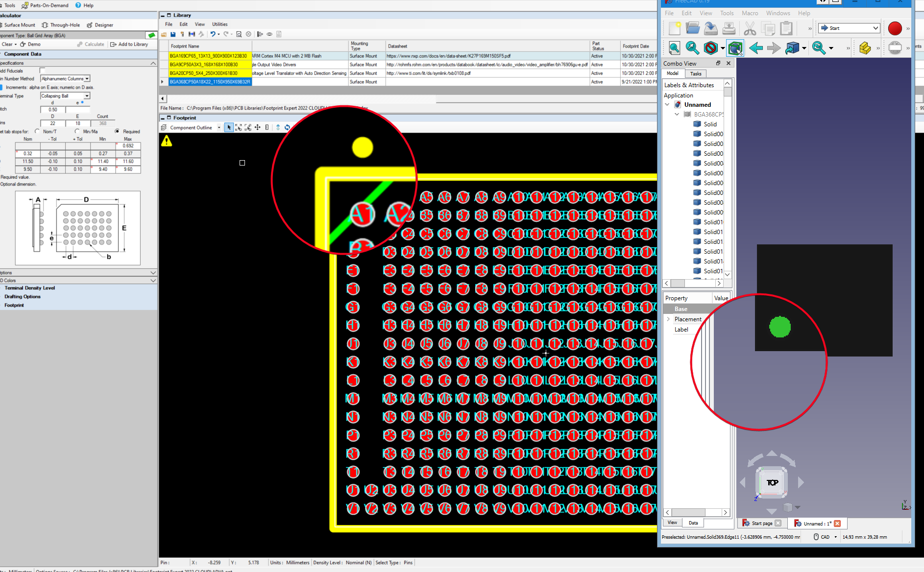Toggle FreeCAD bounding box selection icon
This screenshot has height=572, width=924.
coord(735,48)
